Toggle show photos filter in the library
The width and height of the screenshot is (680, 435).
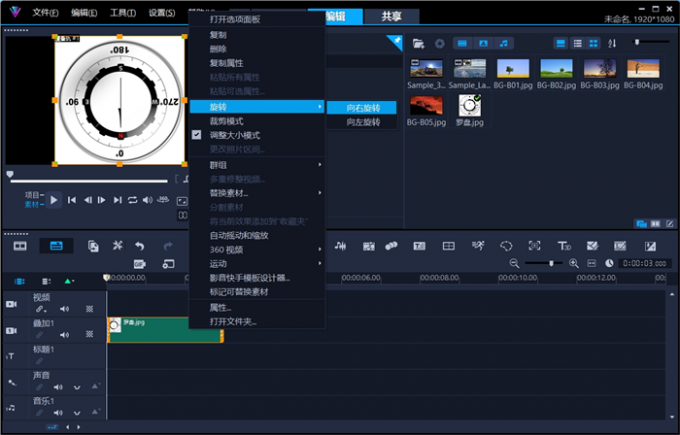483,43
